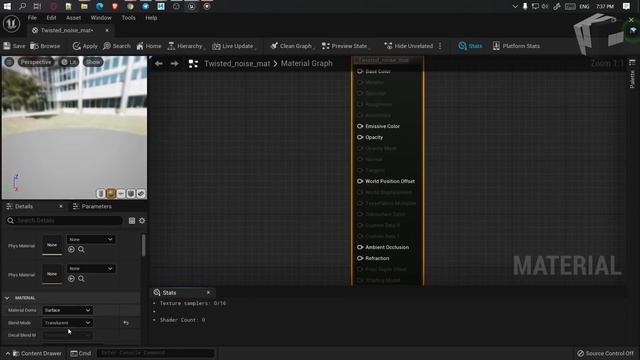
Task: Collapse the MATERIAL section
Action: [7, 298]
